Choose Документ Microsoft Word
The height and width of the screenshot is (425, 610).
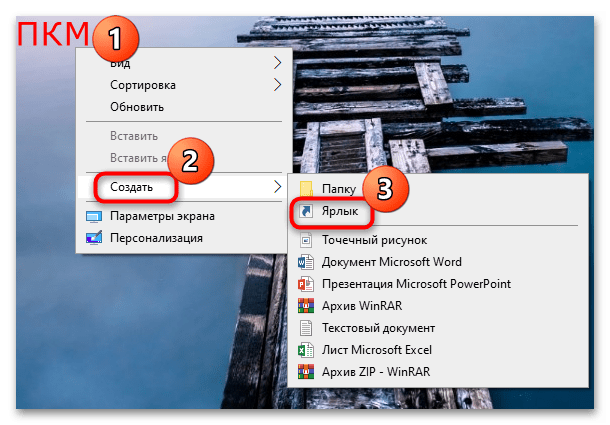click(438, 262)
